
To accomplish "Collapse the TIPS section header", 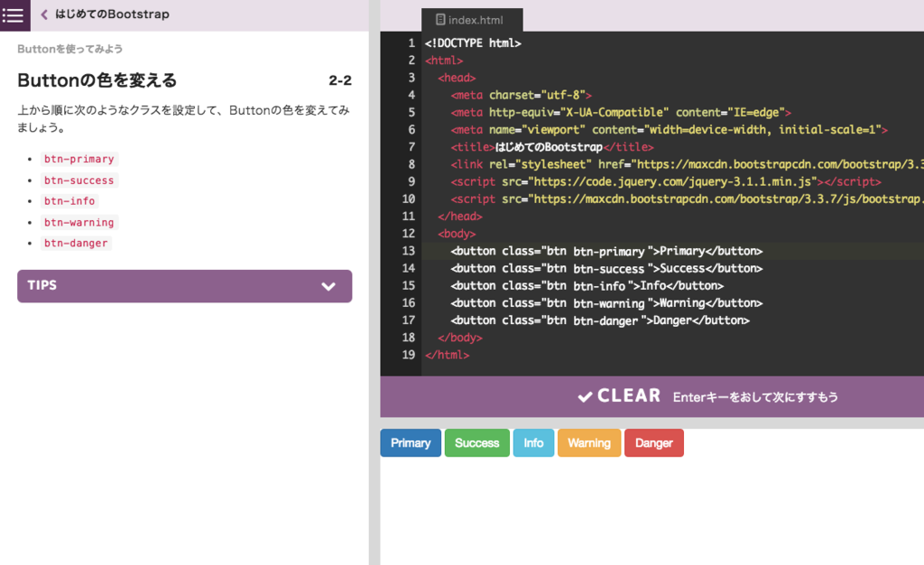I will coord(184,285).
